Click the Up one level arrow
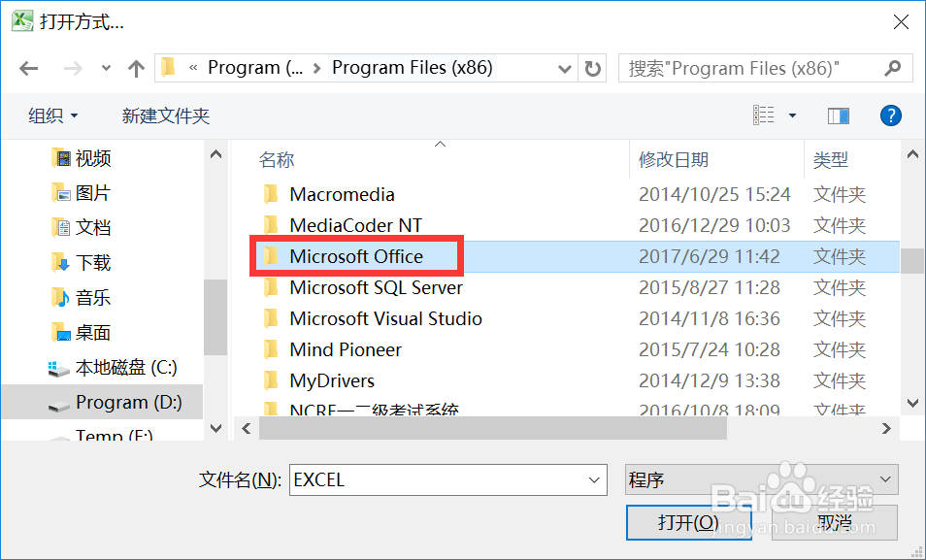Screen dimensions: 926x560 click(136, 68)
